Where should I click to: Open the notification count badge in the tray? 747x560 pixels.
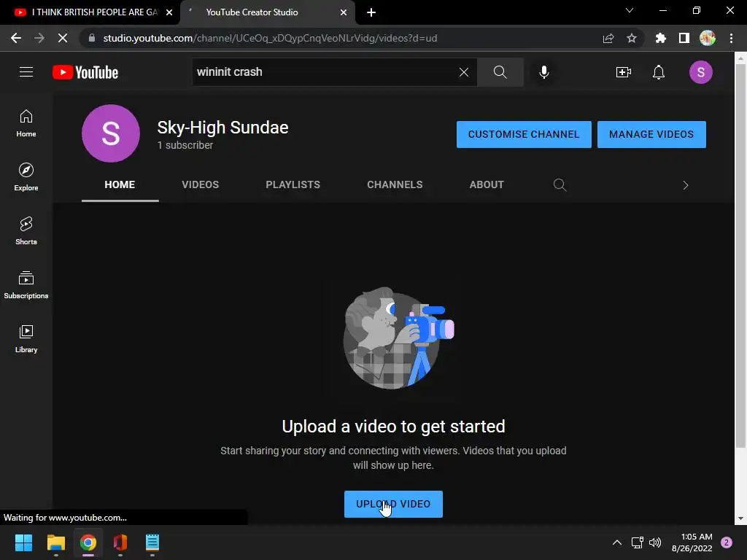coord(727,542)
